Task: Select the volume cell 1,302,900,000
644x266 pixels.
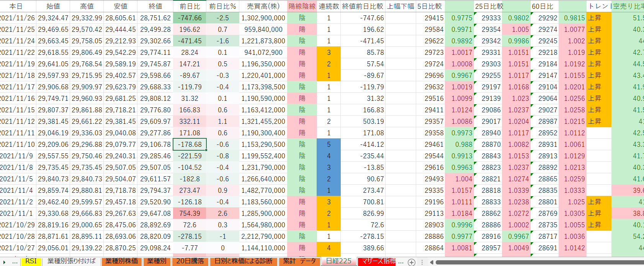Action: 263,18
